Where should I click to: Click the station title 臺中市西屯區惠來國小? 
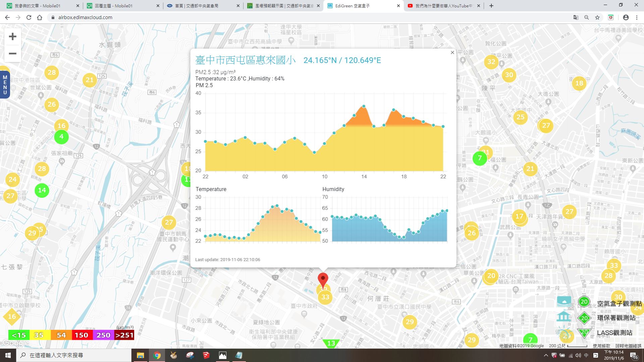[246, 60]
